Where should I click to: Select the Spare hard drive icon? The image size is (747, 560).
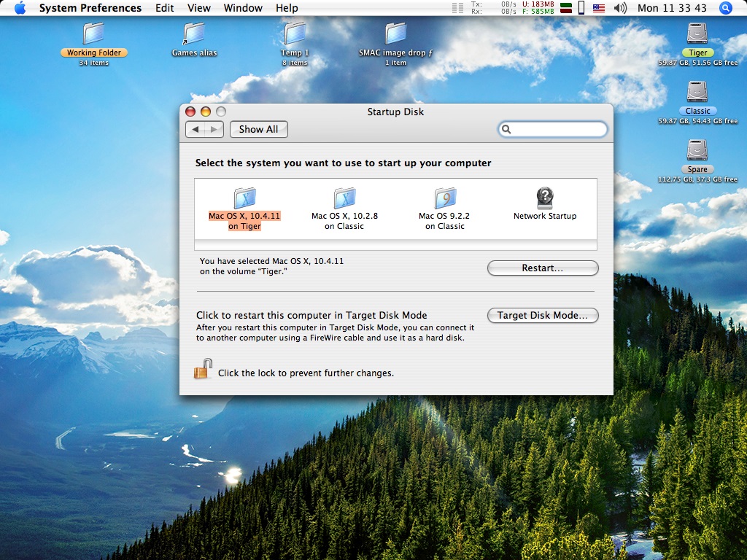coord(697,150)
